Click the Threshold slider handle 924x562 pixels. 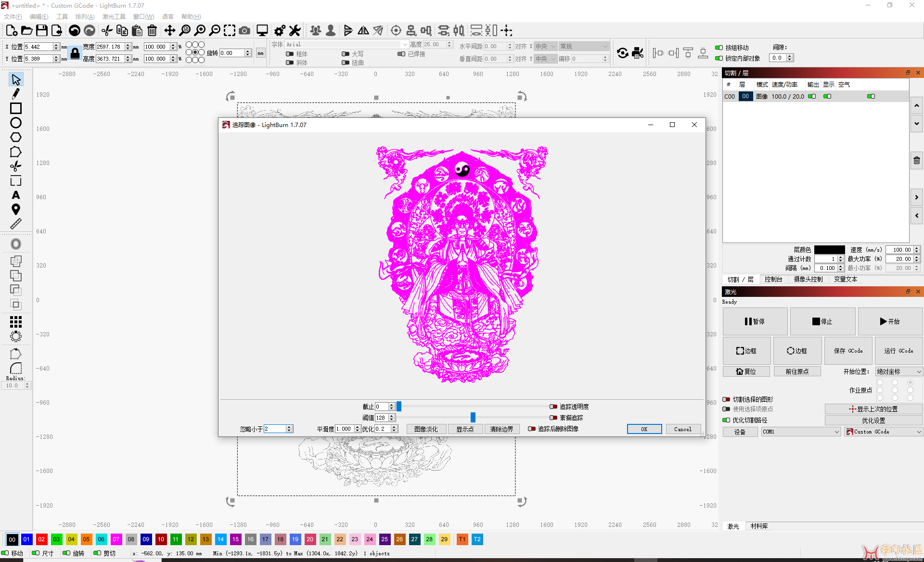tap(473, 418)
